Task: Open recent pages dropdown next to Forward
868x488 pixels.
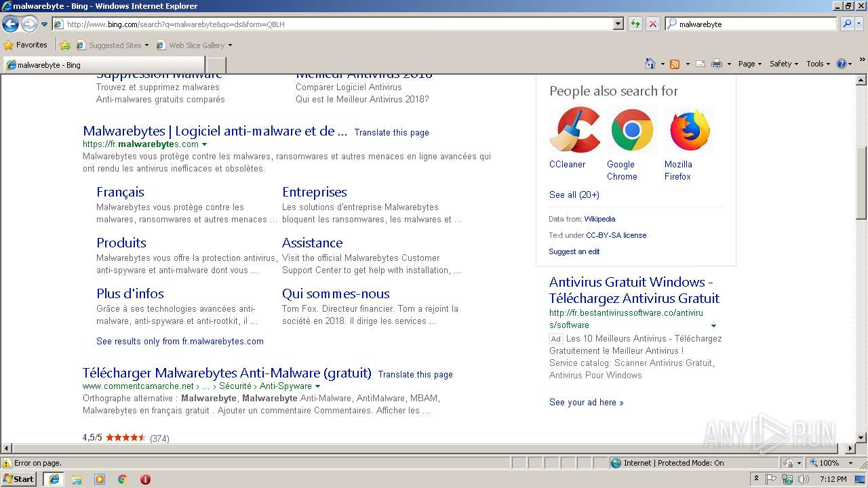Action: (x=44, y=24)
